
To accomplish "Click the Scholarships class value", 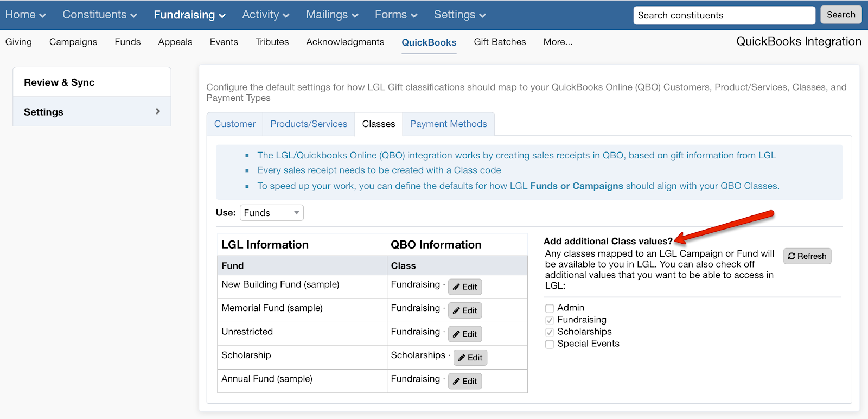I will 418,355.
